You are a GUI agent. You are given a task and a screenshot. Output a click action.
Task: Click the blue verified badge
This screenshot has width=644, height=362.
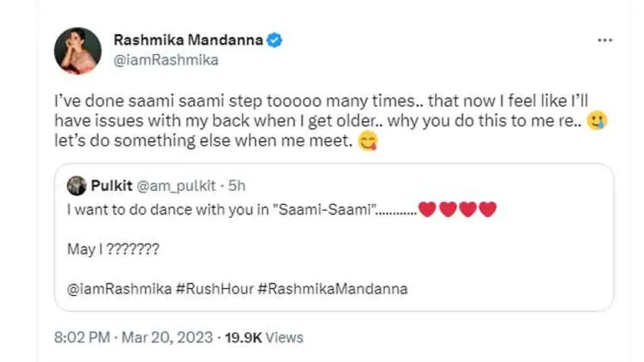tap(276, 40)
